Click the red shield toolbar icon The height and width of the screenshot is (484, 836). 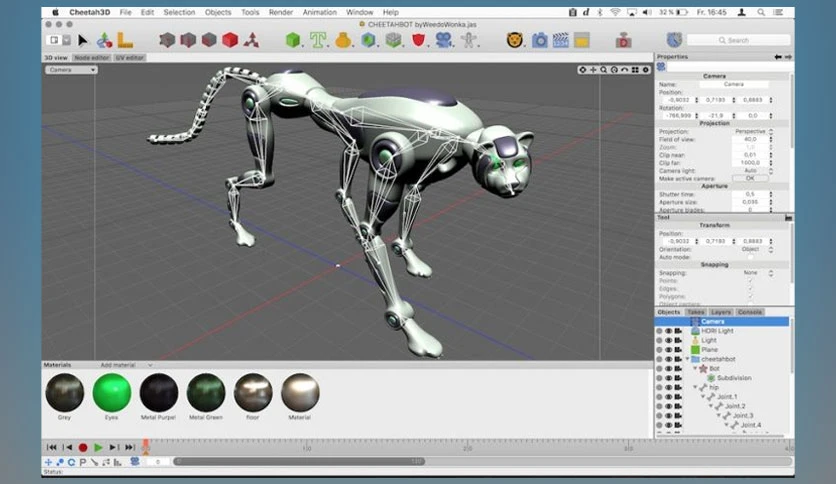click(x=419, y=40)
